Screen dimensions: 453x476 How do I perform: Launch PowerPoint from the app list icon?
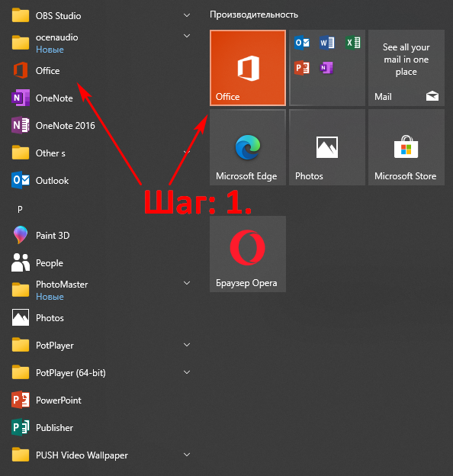point(21,400)
